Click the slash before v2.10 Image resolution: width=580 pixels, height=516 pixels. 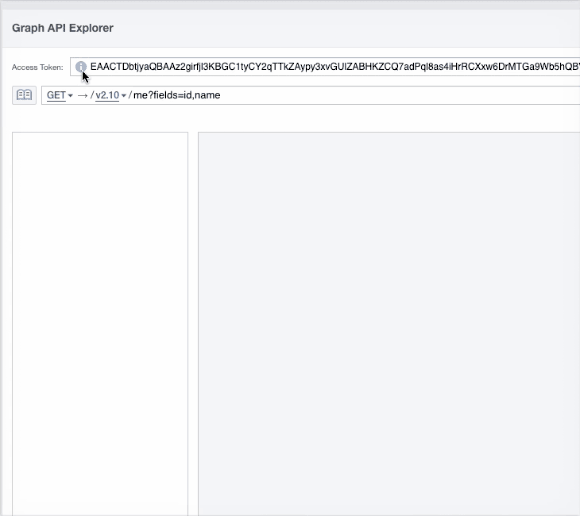coord(92,95)
